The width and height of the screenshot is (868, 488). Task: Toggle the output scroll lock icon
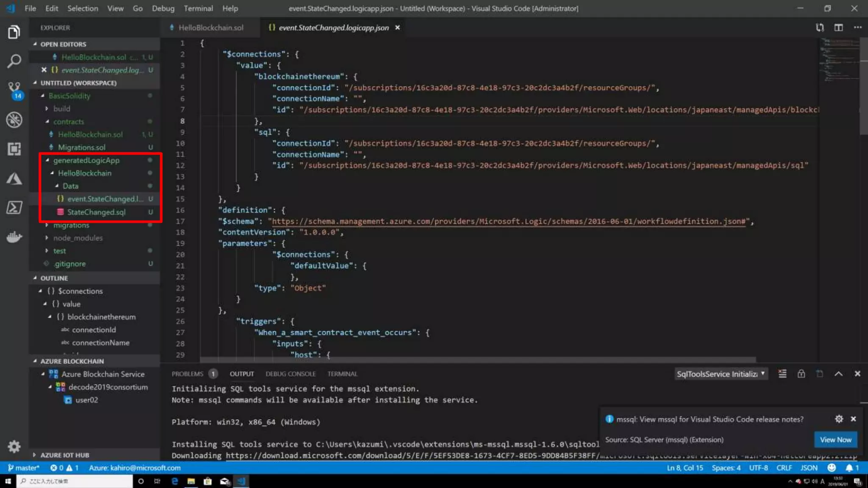coord(801,374)
